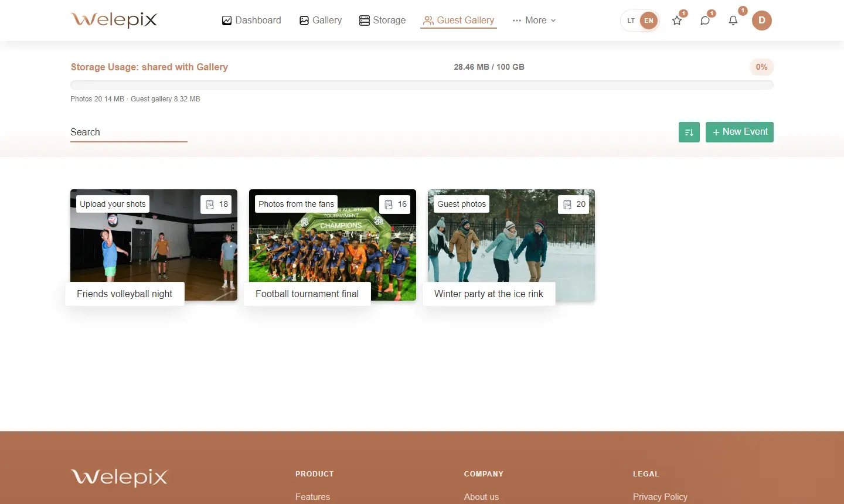The image size is (844, 504).
Task: Click the 20 photo count badge
Action: coord(574,204)
